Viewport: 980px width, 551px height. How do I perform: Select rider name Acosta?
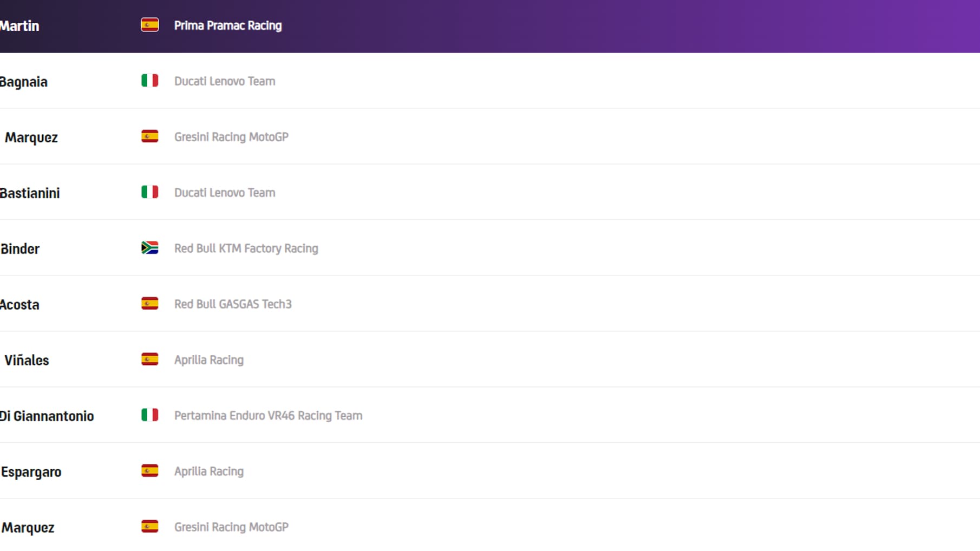pyautogui.click(x=19, y=305)
